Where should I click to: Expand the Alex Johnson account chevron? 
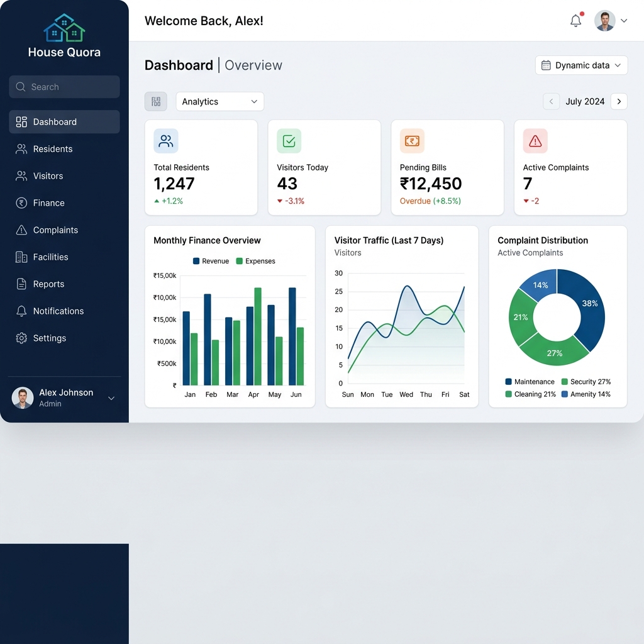point(111,398)
